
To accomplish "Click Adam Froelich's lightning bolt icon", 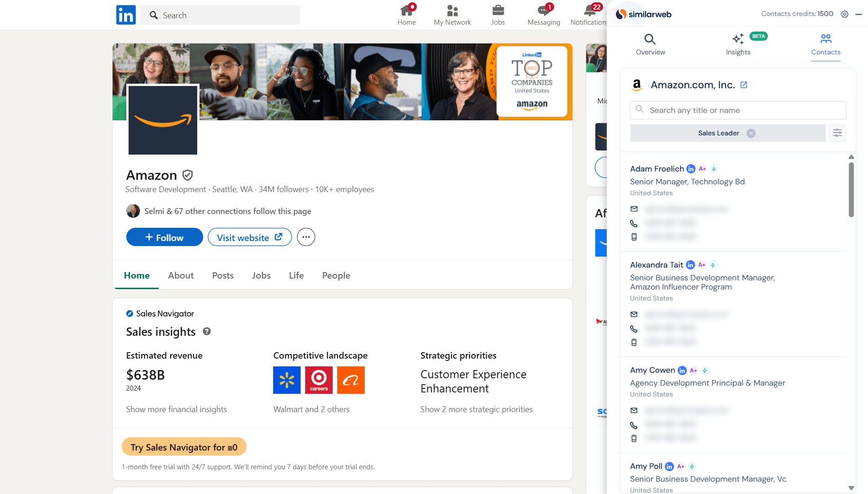I will coord(714,169).
